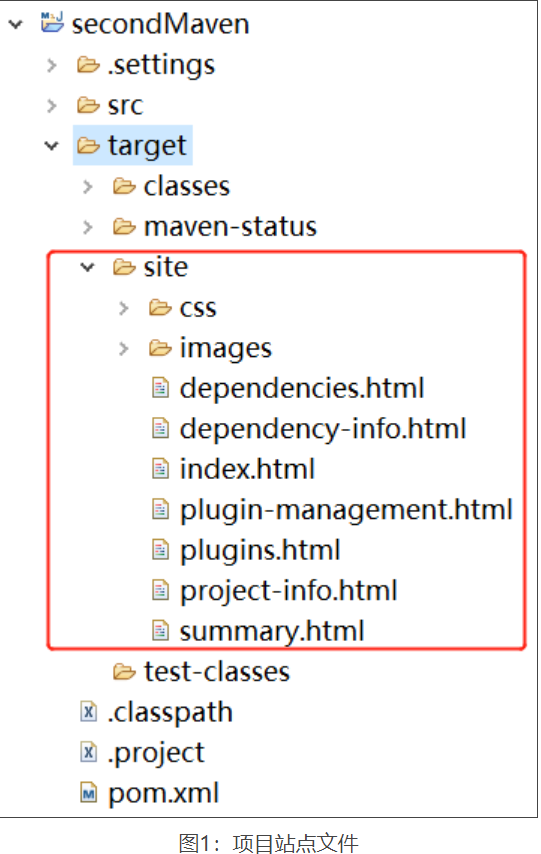Click the dependencies.html file icon
This screenshot has height=854, width=541.
tap(160, 388)
